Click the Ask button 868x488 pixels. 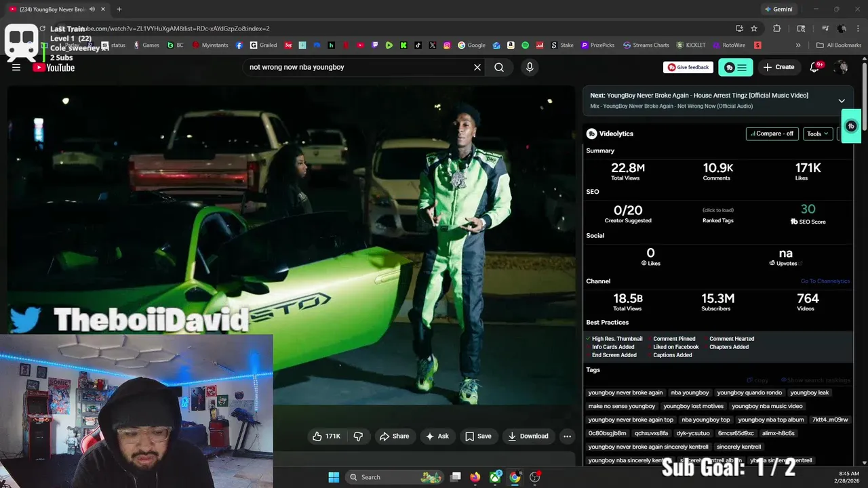click(437, 436)
